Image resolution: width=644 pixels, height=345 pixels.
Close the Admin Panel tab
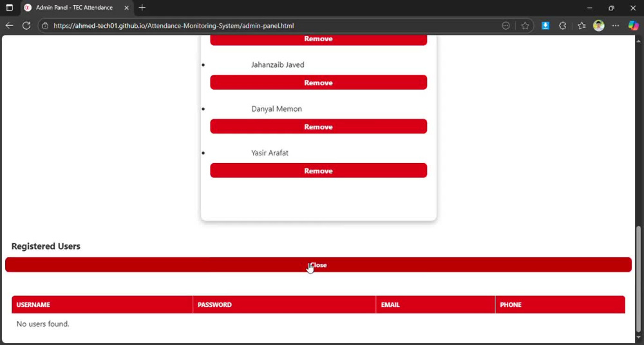pyautogui.click(x=126, y=7)
